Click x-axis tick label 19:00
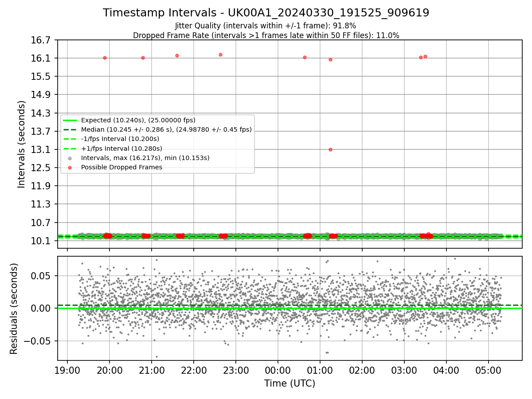The image size is (532, 399). click(67, 371)
